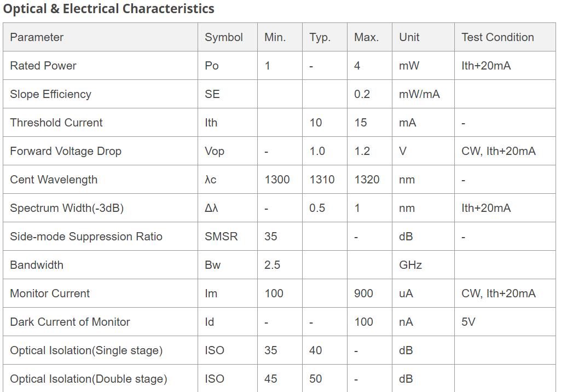The image size is (561, 392).
Task: Click the Monitor Current max value 900
Action: tap(363, 293)
